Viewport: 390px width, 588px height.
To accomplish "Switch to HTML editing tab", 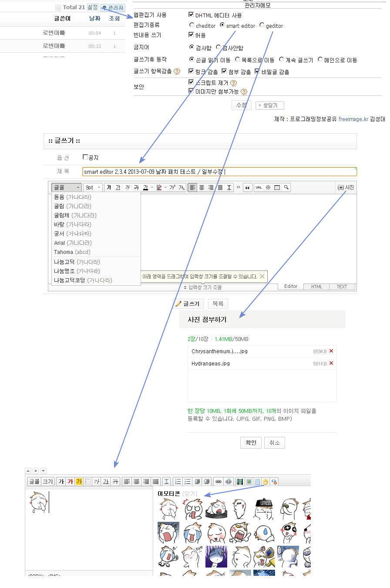I will tap(316, 287).
